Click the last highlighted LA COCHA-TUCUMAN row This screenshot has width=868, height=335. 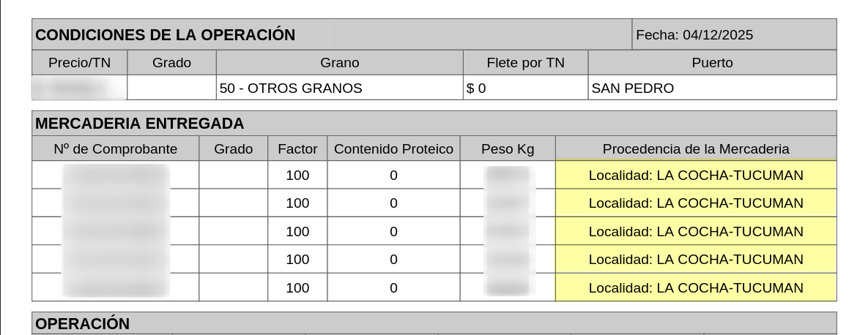[696, 287]
